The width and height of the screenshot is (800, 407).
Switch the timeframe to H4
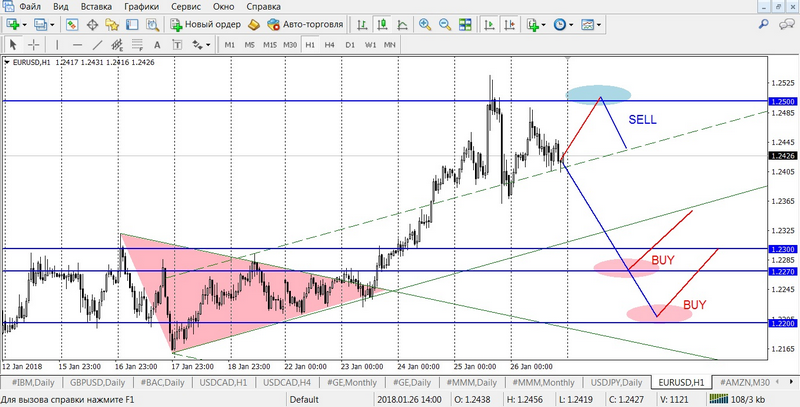pyautogui.click(x=330, y=44)
